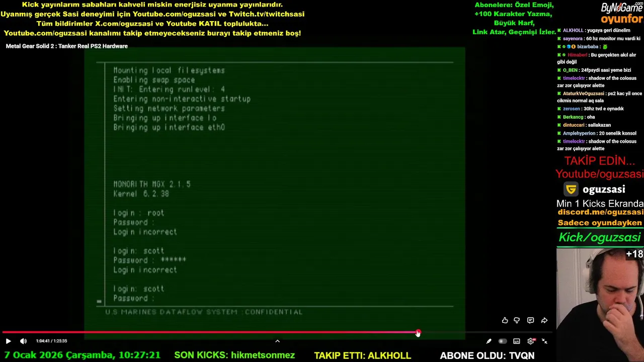Click the discord.me/oguzsasi text

click(600, 212)
